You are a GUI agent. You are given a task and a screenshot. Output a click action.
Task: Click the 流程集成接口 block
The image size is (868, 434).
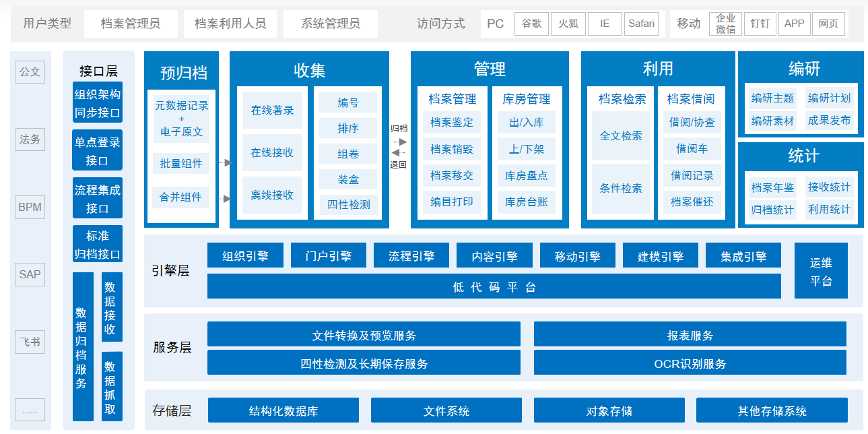(98, 198)
